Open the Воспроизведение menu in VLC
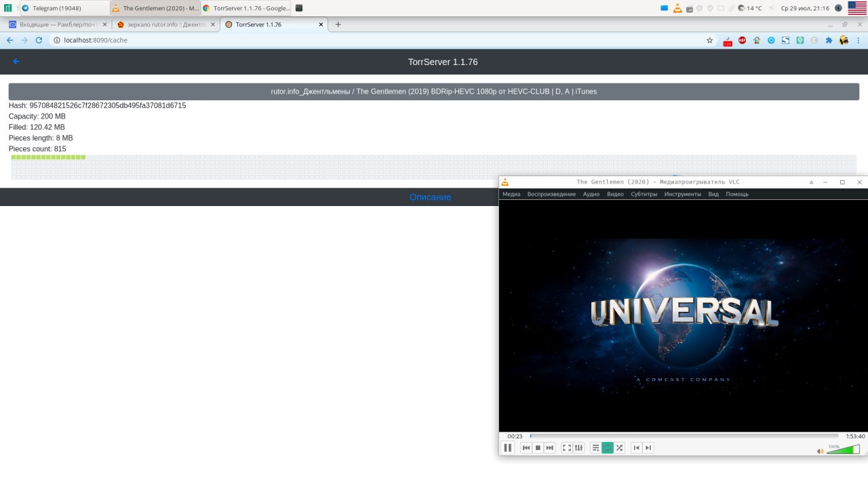This screenshot has height=488, width=868. pos(551,195)
